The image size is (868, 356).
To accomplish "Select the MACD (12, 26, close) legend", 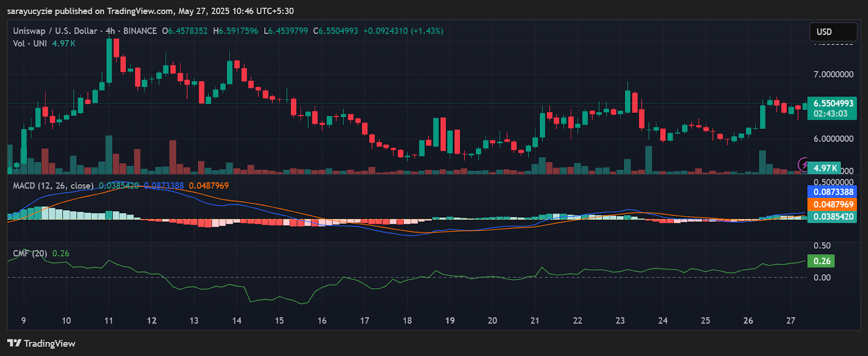I will 53,186.
